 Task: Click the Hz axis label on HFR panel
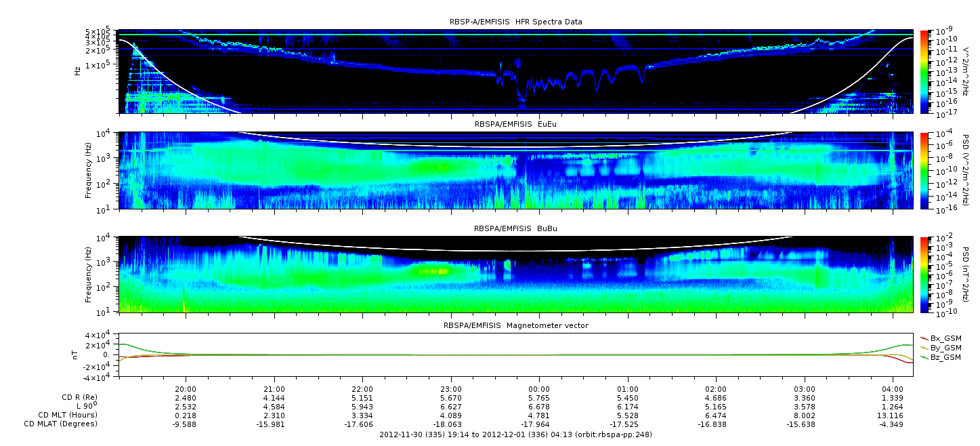pyautogui.click(x=78, y=70)
